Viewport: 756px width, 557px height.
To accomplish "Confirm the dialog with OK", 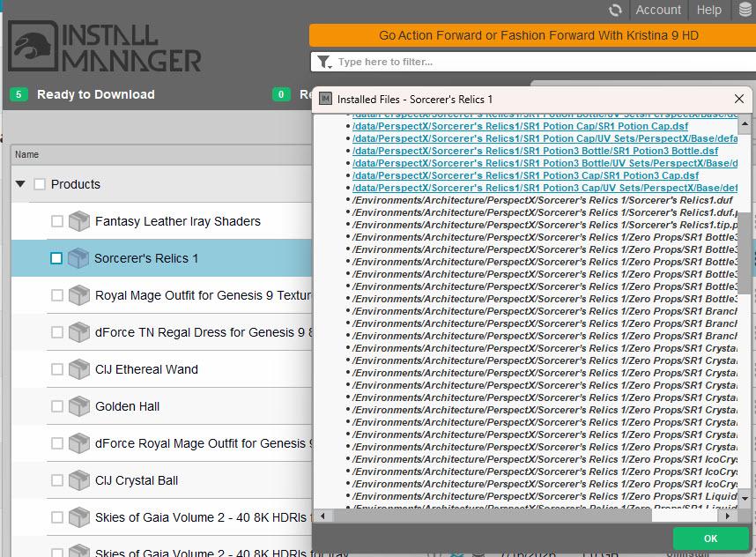I will tap(711, 538).
